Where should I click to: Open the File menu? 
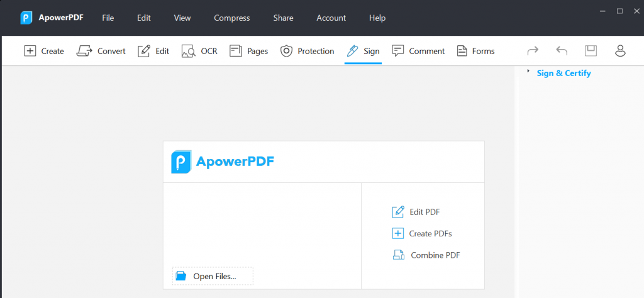click(x=108, y=18)
